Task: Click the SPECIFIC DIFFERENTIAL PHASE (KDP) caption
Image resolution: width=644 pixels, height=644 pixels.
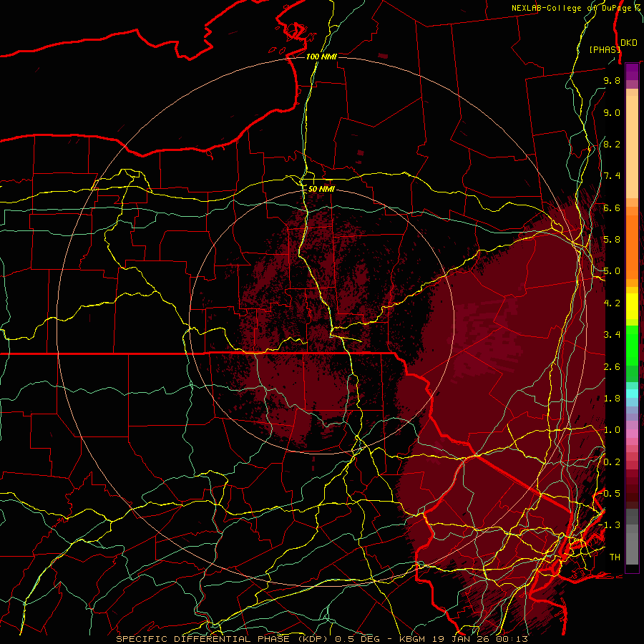Action: pyautogui.click(x=222, y=639)
